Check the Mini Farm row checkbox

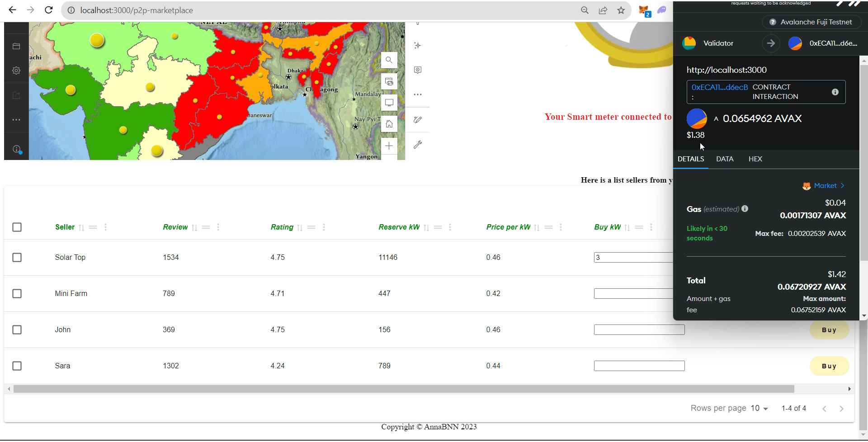point(17,294)
